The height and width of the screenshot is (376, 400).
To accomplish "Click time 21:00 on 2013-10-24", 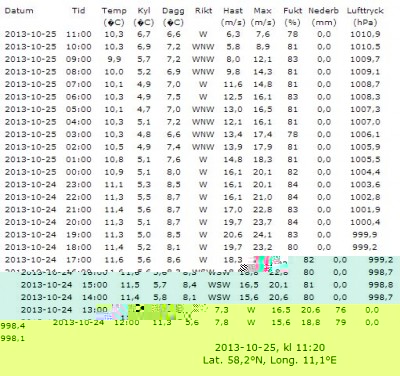I will coord(79,210).
